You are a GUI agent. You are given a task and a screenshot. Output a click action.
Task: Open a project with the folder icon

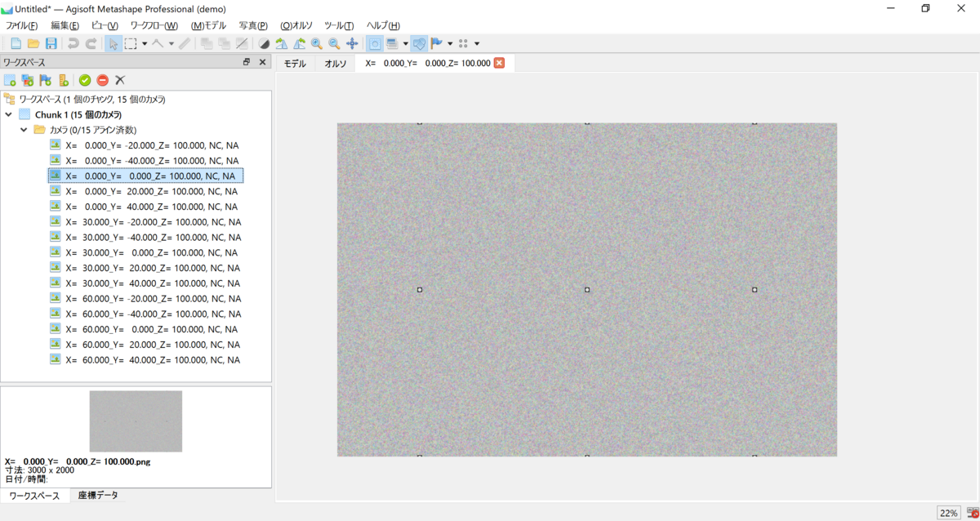click(x=33, y=43)
